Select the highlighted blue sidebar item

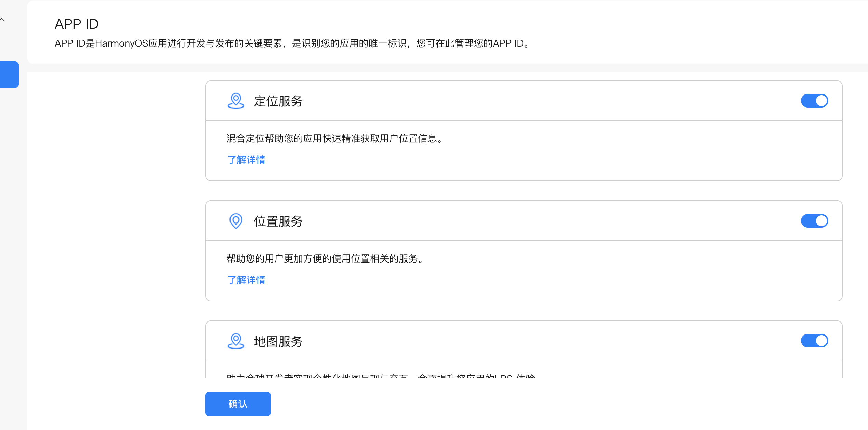pyautogui.click(x=9, y=75)
